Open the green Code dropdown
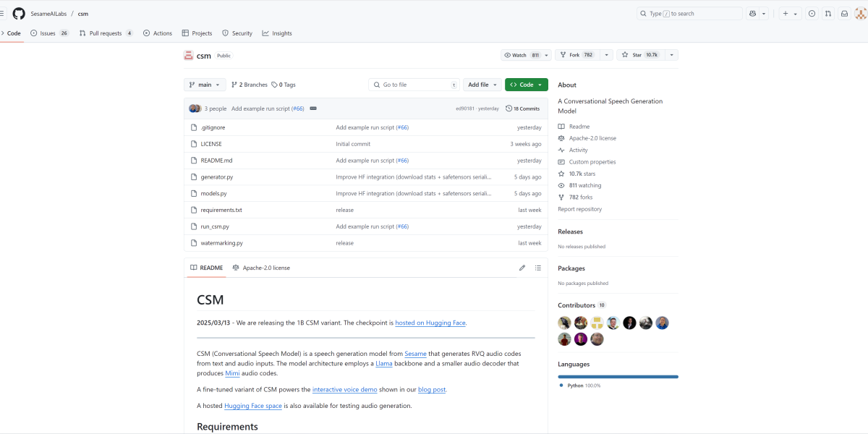The height and width of the screenshot is (434, 868). [x=527, y=85]
